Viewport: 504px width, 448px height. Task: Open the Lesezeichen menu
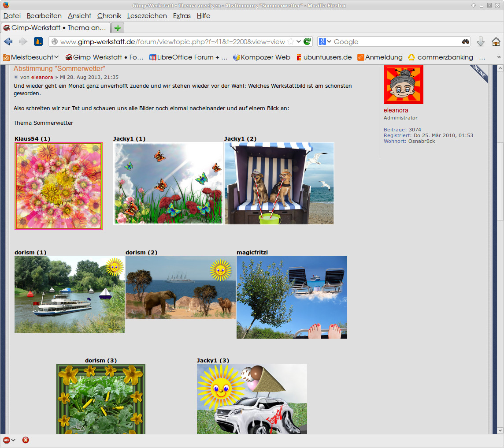pyautogui.click(x=147, y=16)
